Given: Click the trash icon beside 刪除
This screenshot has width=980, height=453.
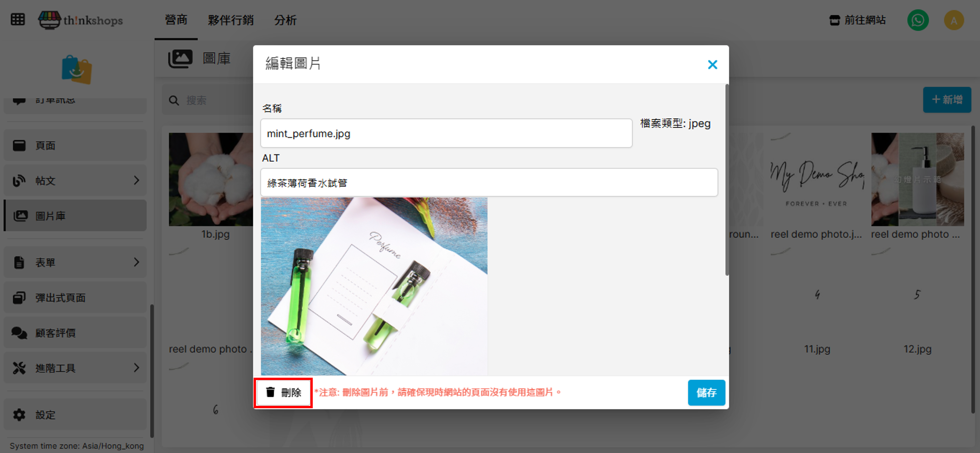Looking at the screenshot, I should 270,392.
